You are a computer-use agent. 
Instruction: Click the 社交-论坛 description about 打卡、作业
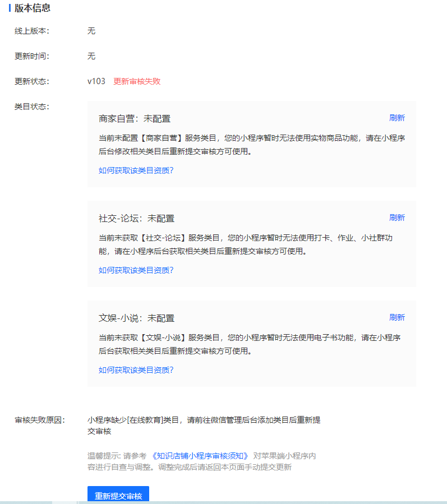click(x=245, y=244)
